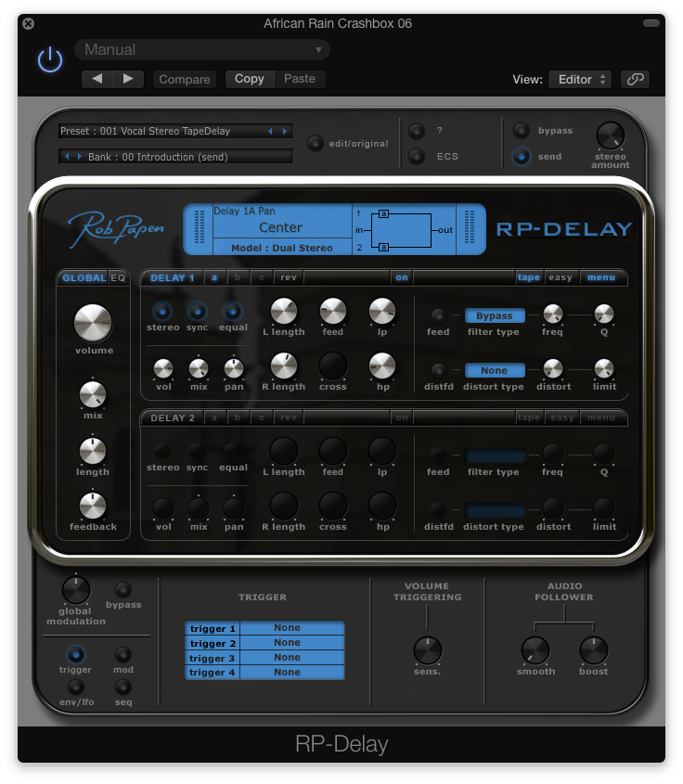Viewport: 683px width, 784px height.
Task: Select Delay 1 rev tab
Action: tap(289, 277)
